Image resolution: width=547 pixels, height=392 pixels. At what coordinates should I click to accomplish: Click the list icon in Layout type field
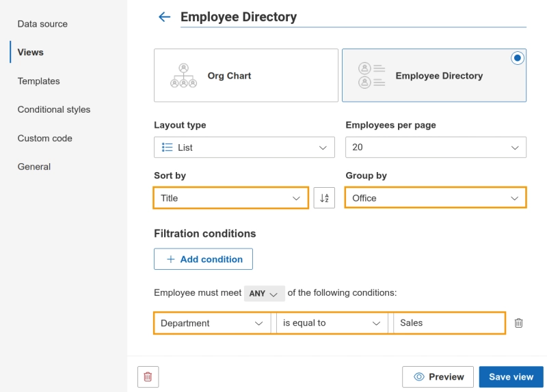click(x=167, y=148)
